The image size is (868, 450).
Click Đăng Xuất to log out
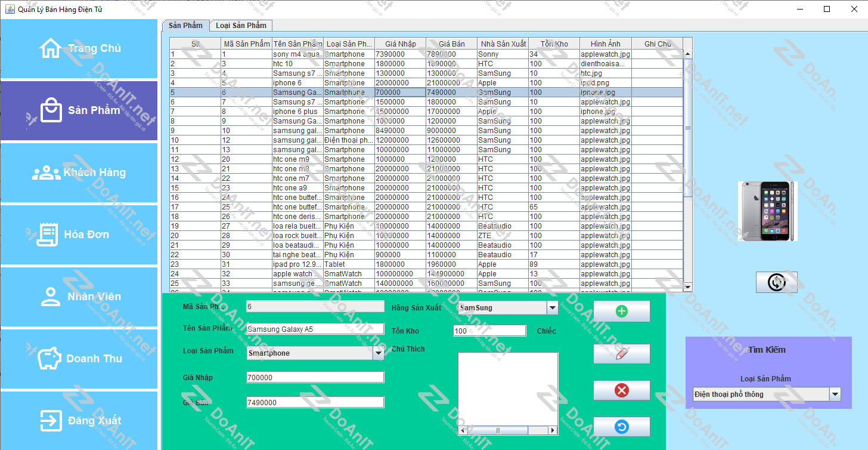coord(79,420)
